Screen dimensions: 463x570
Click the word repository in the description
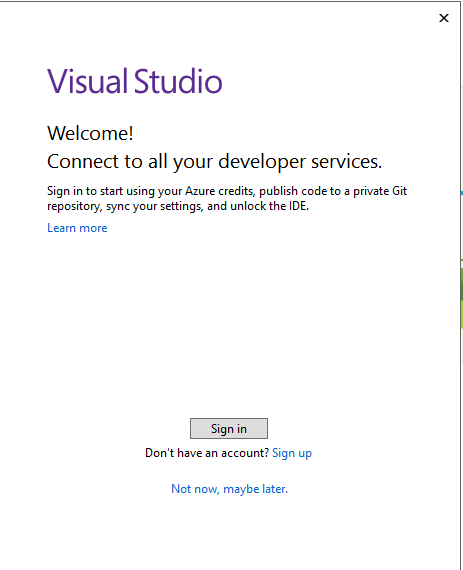pos(75,206)
